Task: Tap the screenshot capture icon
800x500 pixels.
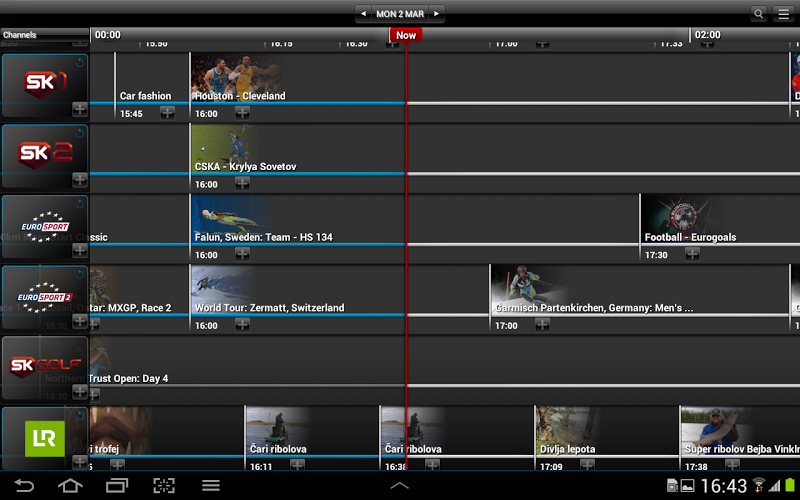Action: pos(164,485)
